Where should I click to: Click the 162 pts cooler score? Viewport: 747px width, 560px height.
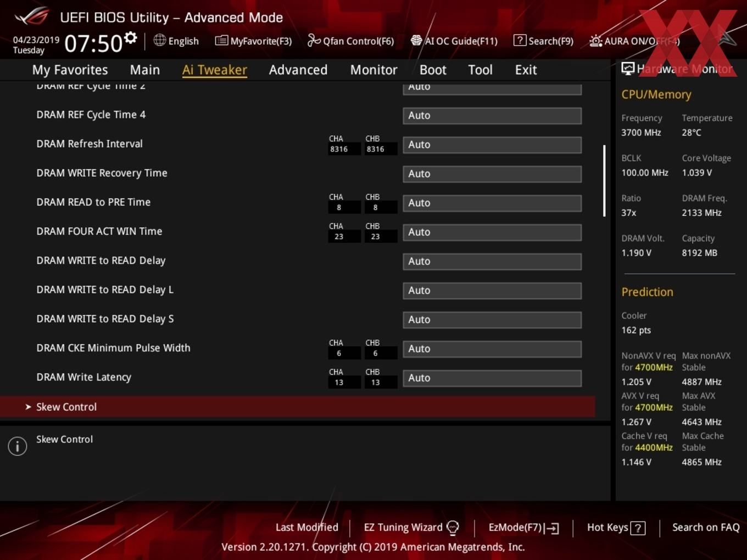click(636, 331)
